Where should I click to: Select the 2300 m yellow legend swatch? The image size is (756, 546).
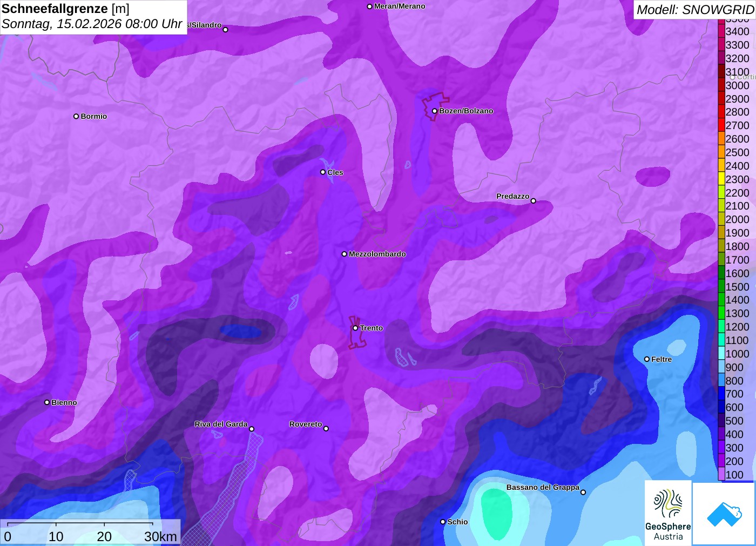(x=721, y=179)
